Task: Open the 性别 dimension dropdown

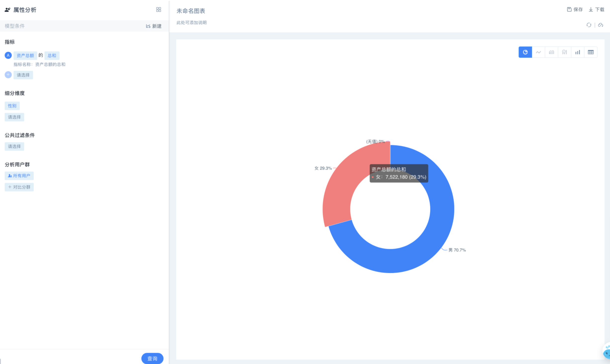Action: click(x=12, y=106)
